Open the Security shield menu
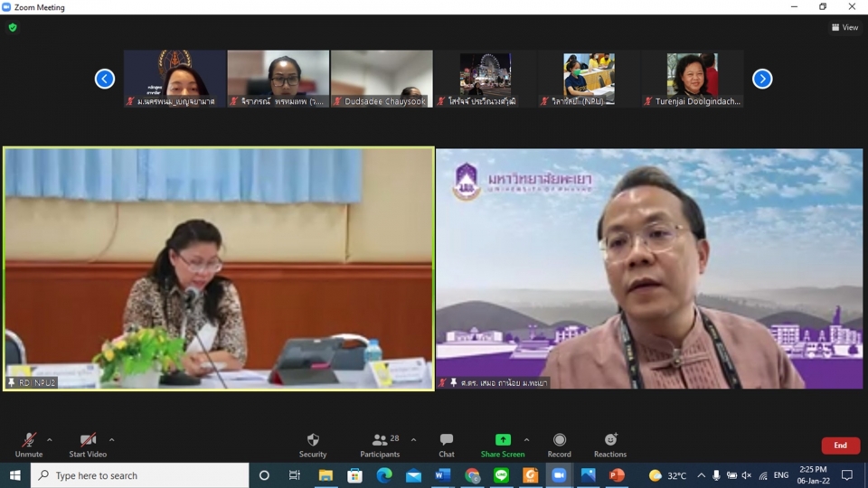Image resolution: width=868 pixels, height=488 pixels. [x=313, y=445]
